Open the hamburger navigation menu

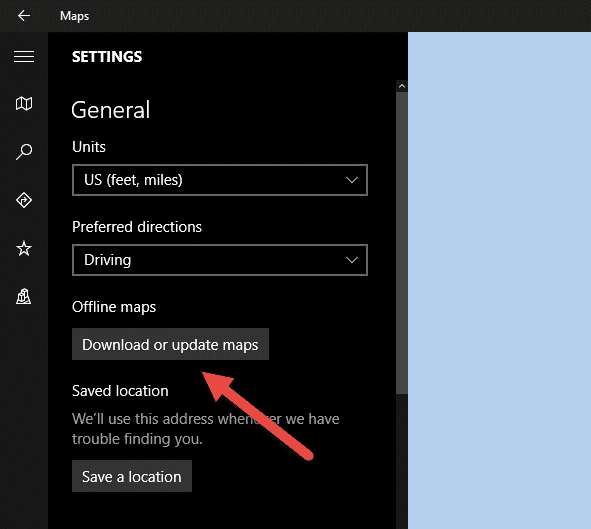[24, 57]
